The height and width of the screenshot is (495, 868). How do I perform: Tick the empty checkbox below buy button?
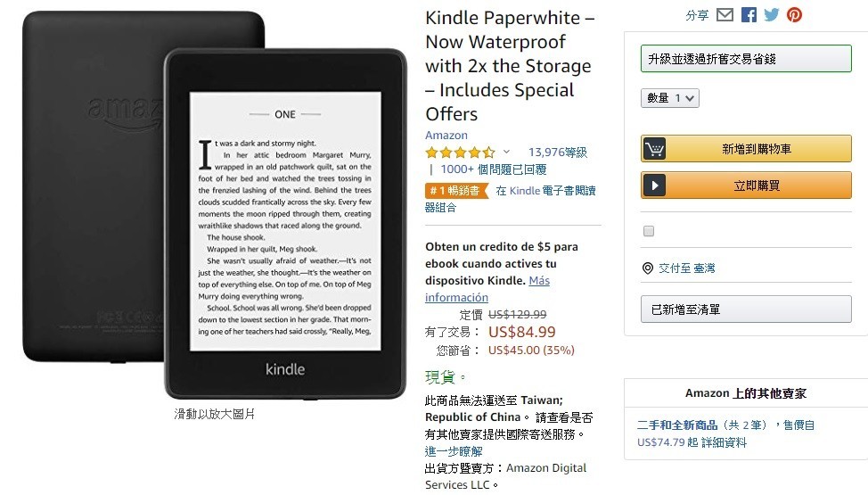[649, 231]
